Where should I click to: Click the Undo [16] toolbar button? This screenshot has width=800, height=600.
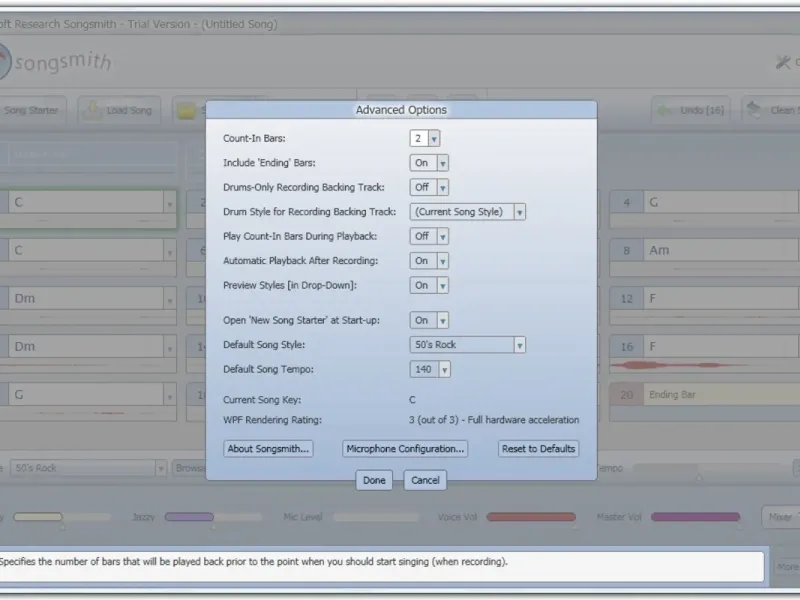click(x=691, y=110)
